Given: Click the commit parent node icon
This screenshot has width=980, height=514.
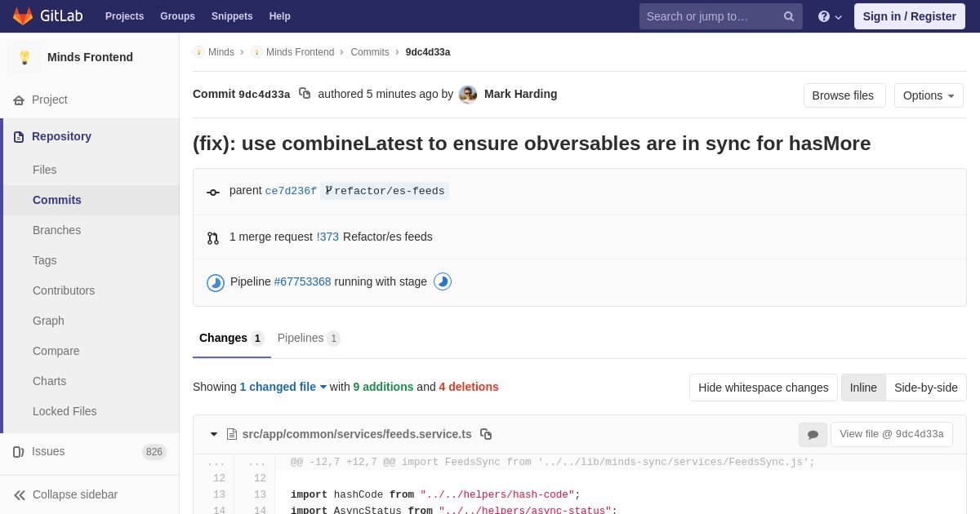Looking at the screenshot, I should click(213, 193).
